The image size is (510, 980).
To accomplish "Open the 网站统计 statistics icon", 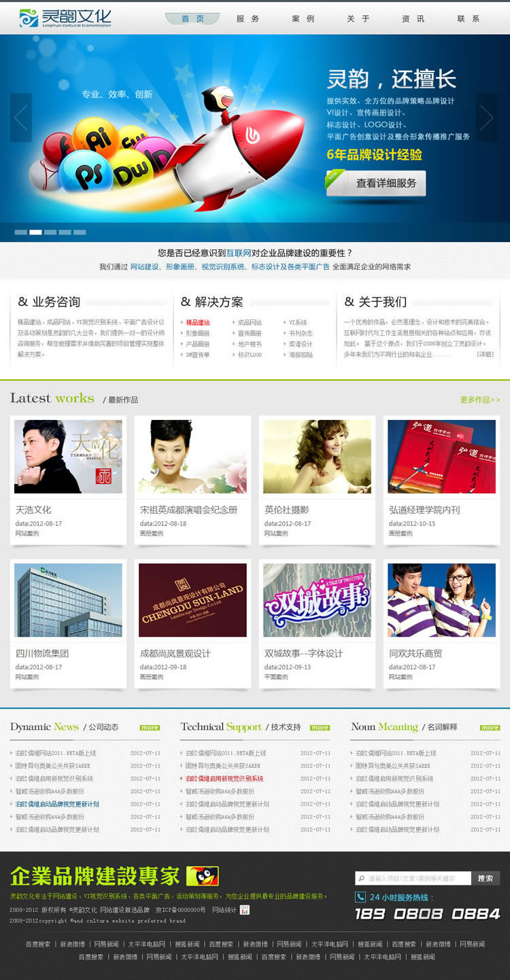I will tap(245, 909).
